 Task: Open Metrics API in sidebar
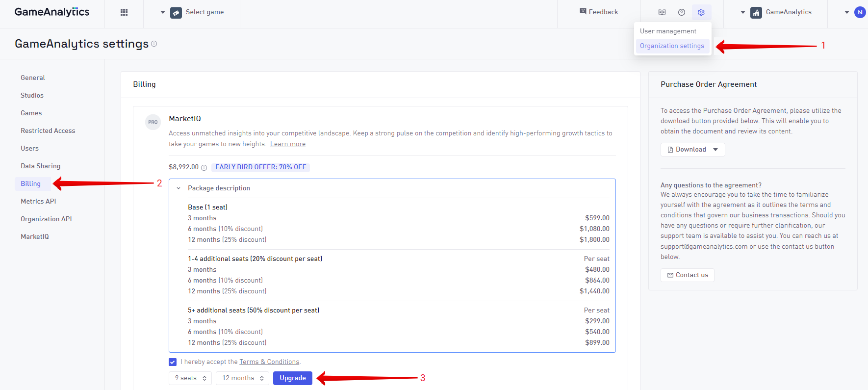[38, 201]
